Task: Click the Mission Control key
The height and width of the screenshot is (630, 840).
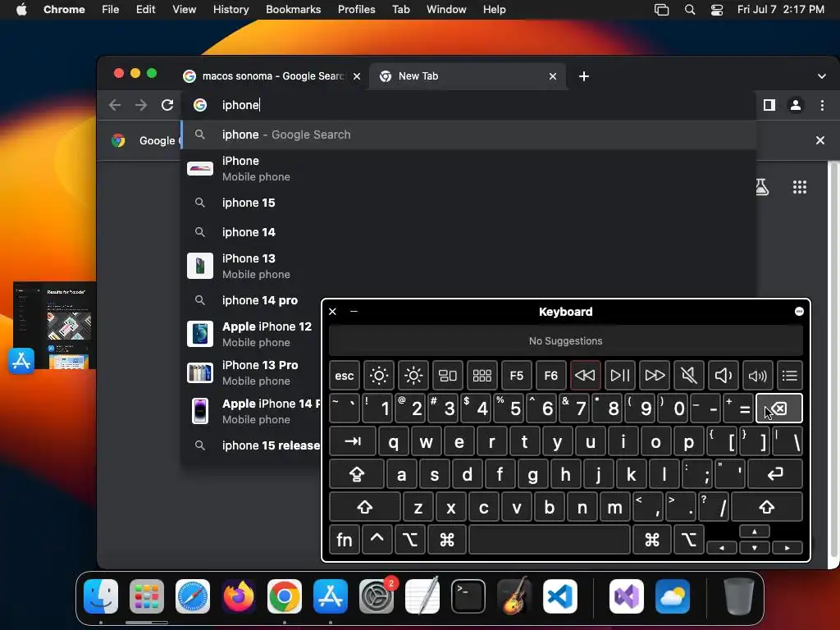Action: point(447,376)
